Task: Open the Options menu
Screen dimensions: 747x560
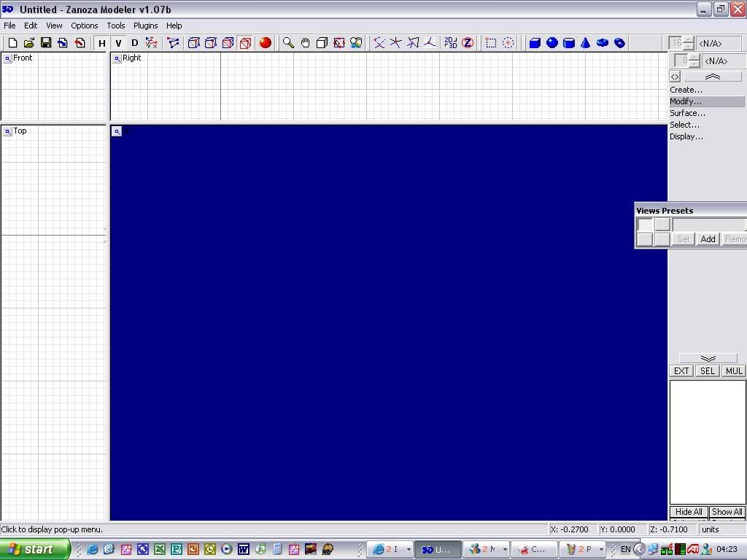Action: 85,26
